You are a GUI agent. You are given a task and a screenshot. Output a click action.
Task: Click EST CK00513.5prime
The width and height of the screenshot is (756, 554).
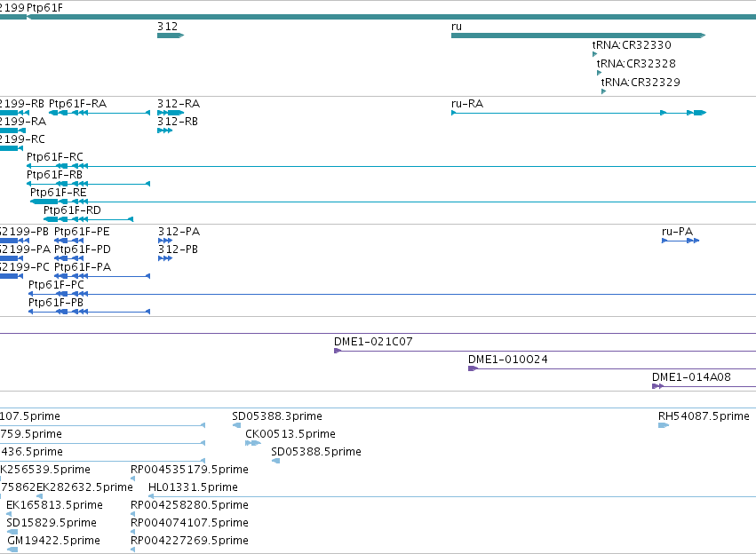coord(290,434)
